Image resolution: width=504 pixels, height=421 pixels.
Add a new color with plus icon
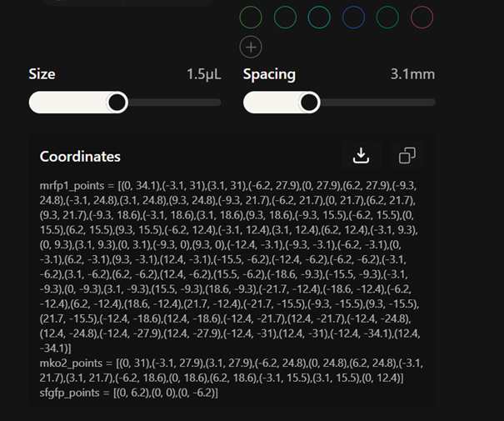[x=251, y=48]
